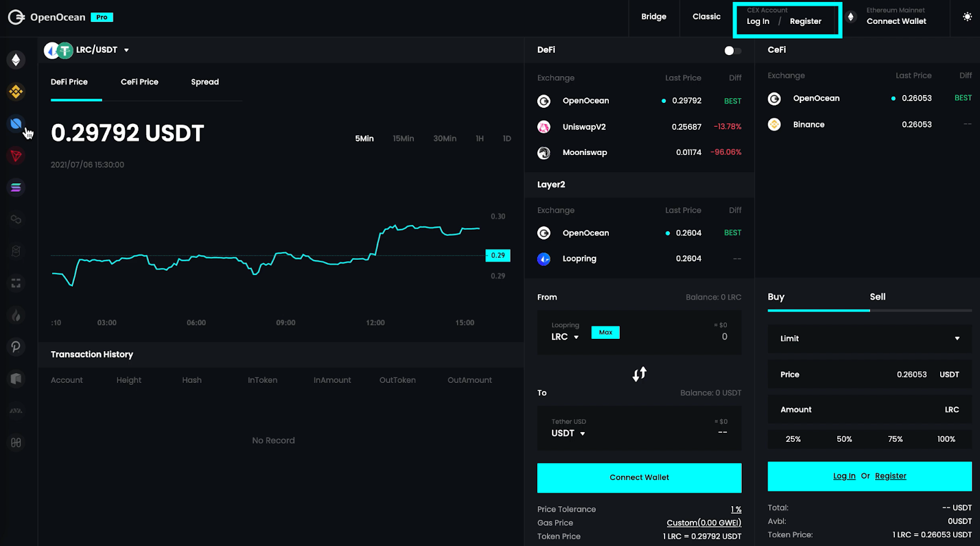This screenshot has width=980, height=546.
Task: Click the Amount input field
Action: tap(870, 409)
